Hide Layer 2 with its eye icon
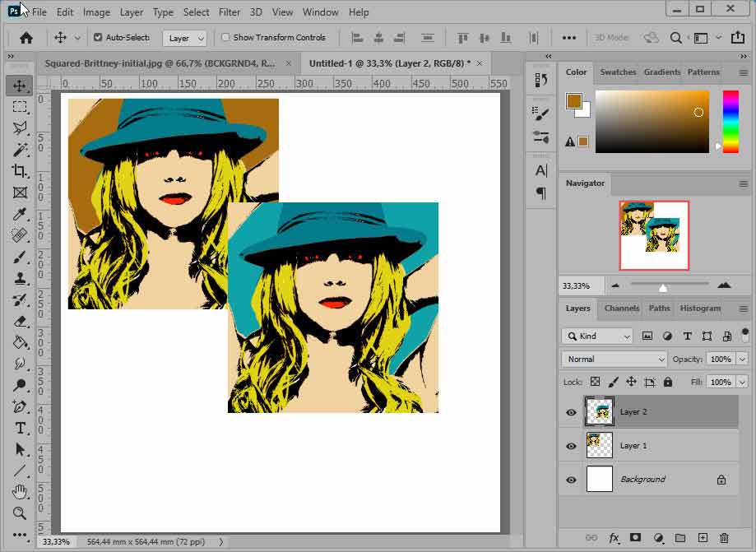Image resolution: width=756 pixels, height=552 pixels. point(571,412)
